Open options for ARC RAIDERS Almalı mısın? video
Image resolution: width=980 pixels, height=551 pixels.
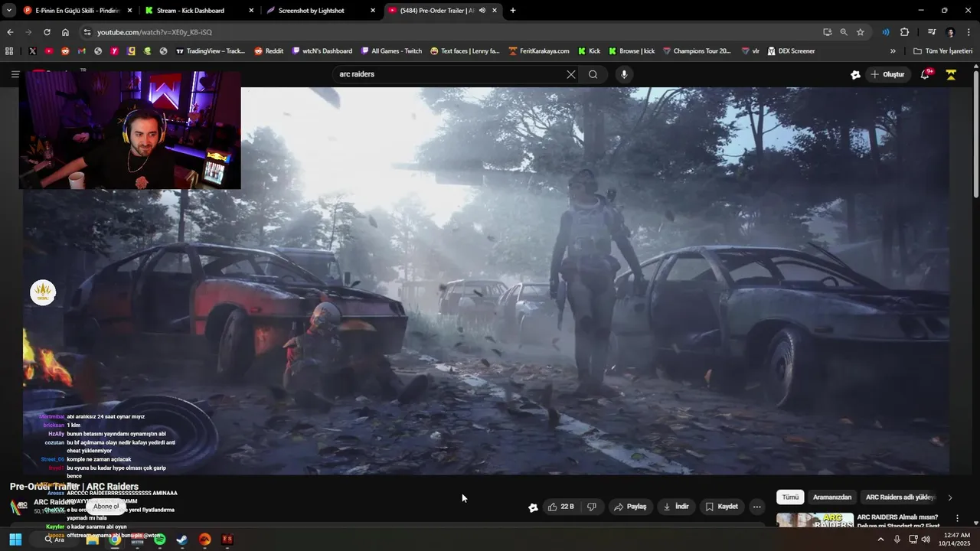957,518
